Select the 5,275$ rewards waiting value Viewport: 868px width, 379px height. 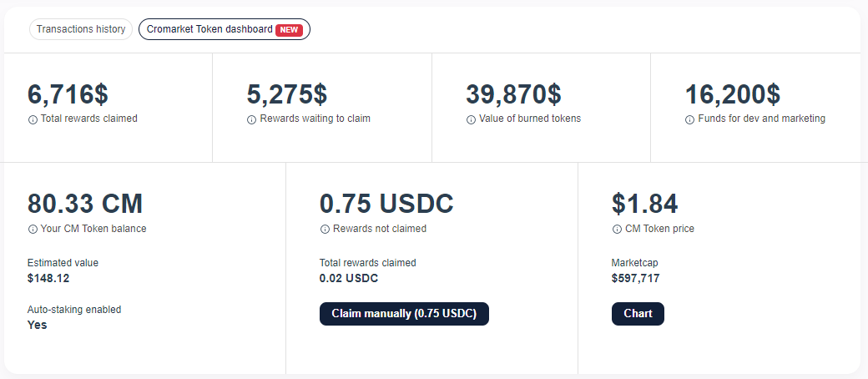tap(287, 94)
